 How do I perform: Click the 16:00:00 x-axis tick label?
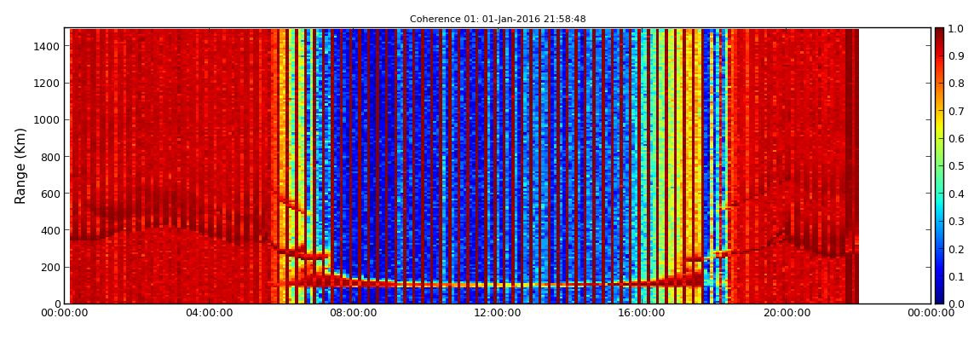(643, 313)
